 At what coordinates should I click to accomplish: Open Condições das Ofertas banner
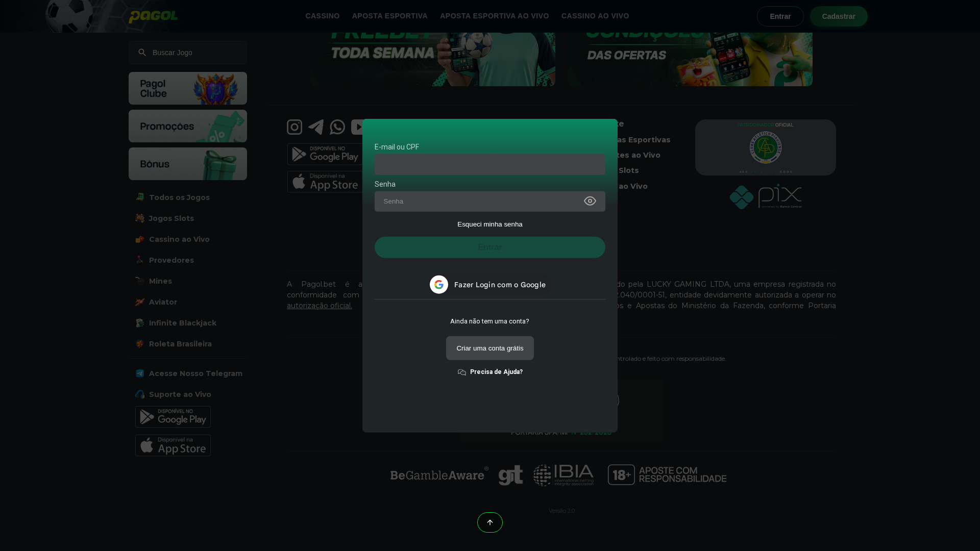[x=690, y=59]
